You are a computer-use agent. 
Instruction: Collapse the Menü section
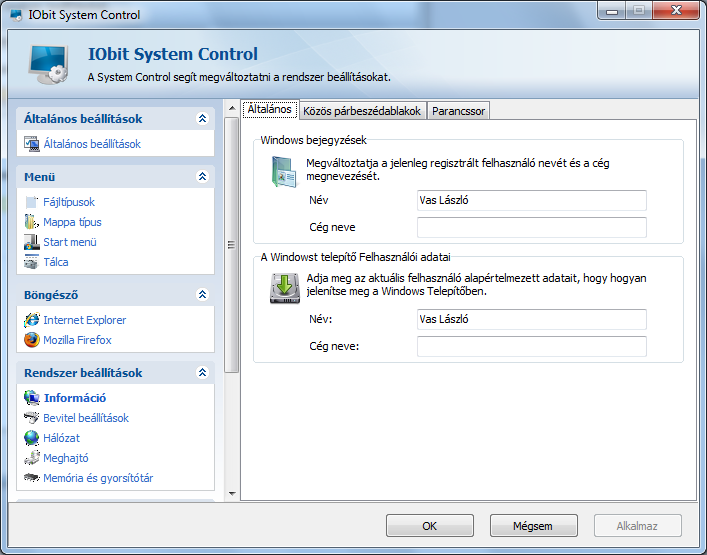pos(202,176)
